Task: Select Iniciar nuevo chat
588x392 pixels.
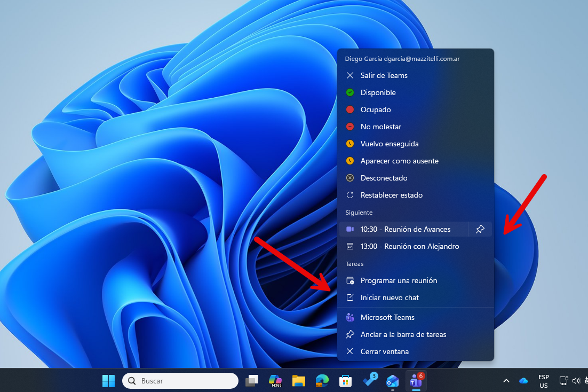Action: [390, 297]
